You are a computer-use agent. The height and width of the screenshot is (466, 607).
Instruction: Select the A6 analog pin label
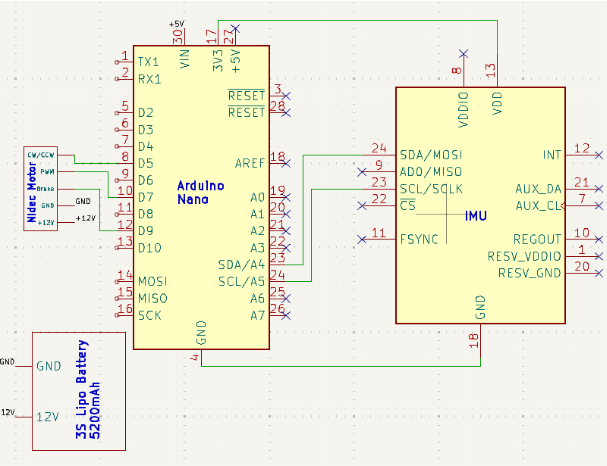coord(257,298)
